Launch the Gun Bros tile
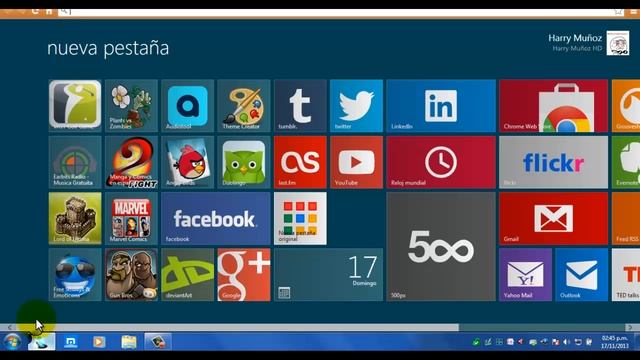Viewport: 640px width, 360px height. point(131,275)
